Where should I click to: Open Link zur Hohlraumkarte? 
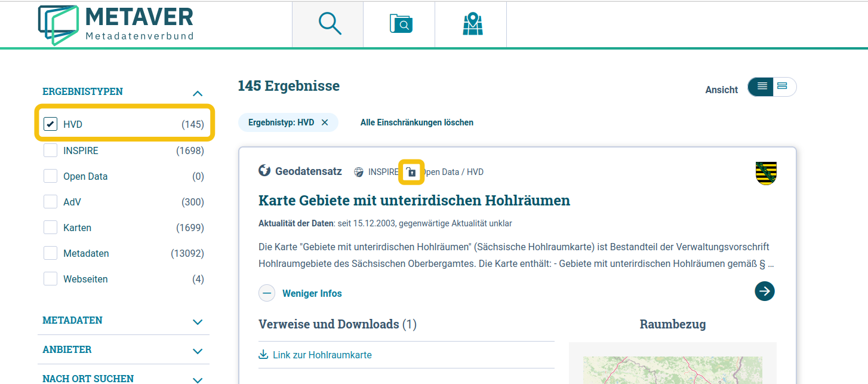coord(322,355)
